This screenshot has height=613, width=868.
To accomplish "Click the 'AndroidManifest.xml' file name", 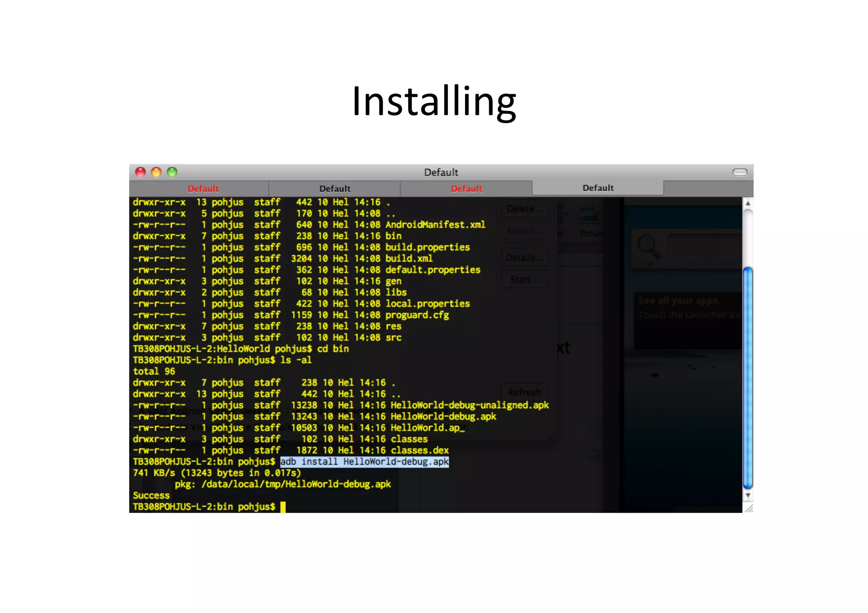I will coord(435,225).
